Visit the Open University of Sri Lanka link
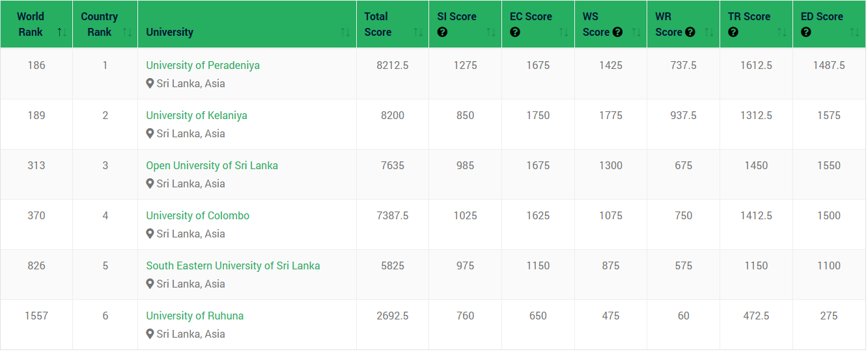Image resolution: width=868 pixels, height=352 pixels. click(212, 165)
